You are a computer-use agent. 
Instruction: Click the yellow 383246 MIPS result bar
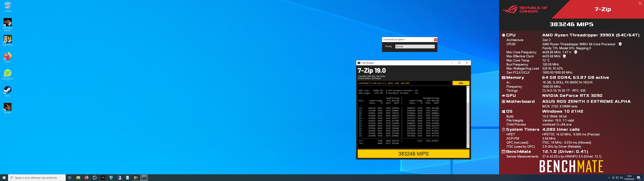pyautogui.click(x=413, y=154)
